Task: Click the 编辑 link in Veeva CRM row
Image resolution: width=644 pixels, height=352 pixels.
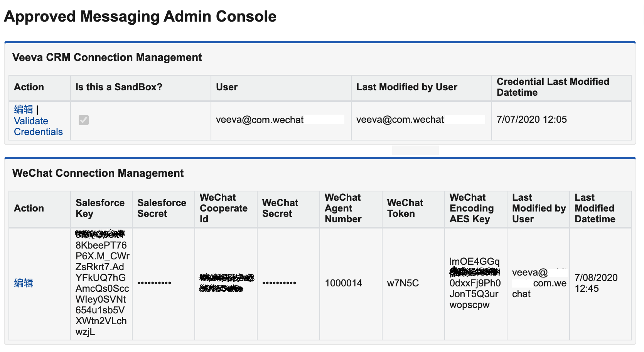Action: coord(24,109)
